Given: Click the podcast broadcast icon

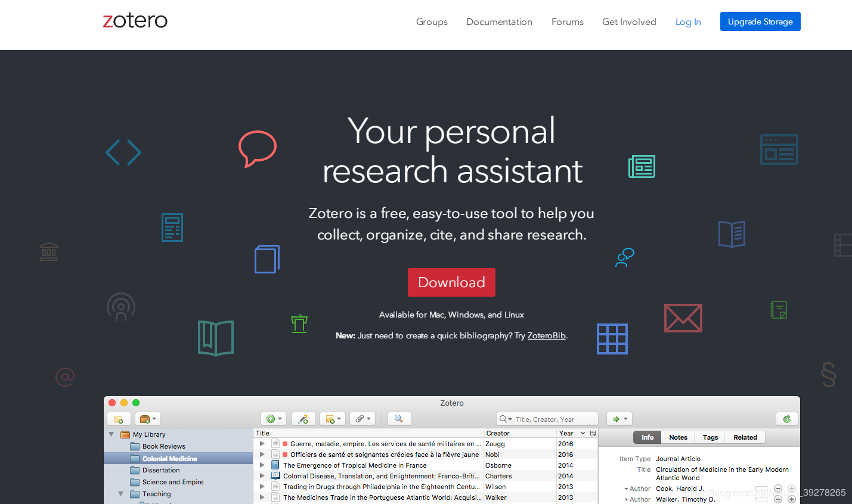Looking at the screenshot, I should pyautogui.click(x=121, y=307).
